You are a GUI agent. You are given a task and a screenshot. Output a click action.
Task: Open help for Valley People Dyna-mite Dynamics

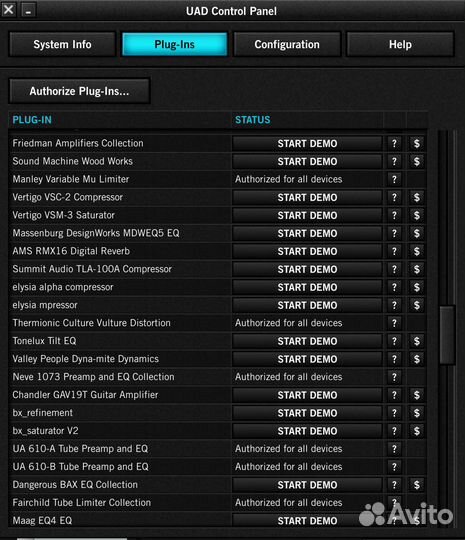pyautogui.click(x=394, y=359)
